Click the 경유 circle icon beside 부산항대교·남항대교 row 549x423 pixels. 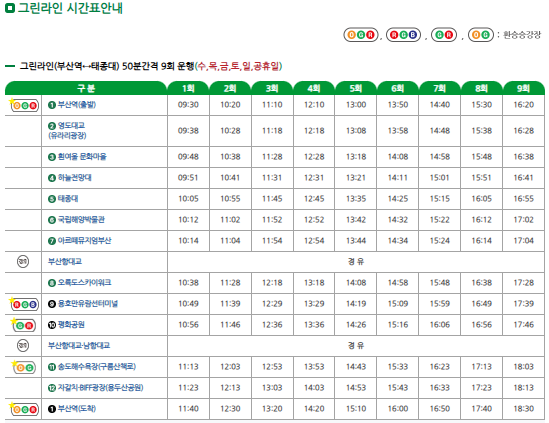[x=23, y=346]
